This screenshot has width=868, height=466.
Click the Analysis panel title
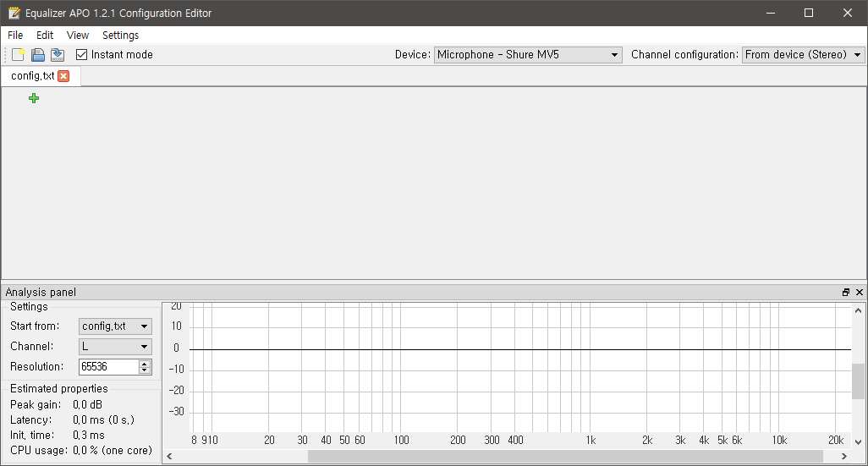coord(41,293)
